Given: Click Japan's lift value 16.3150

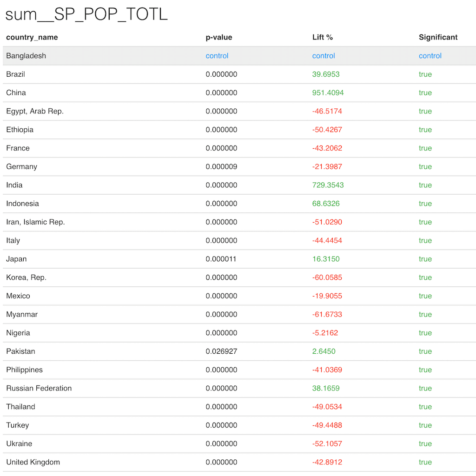Looking at the screenshot, I should 326,259.
